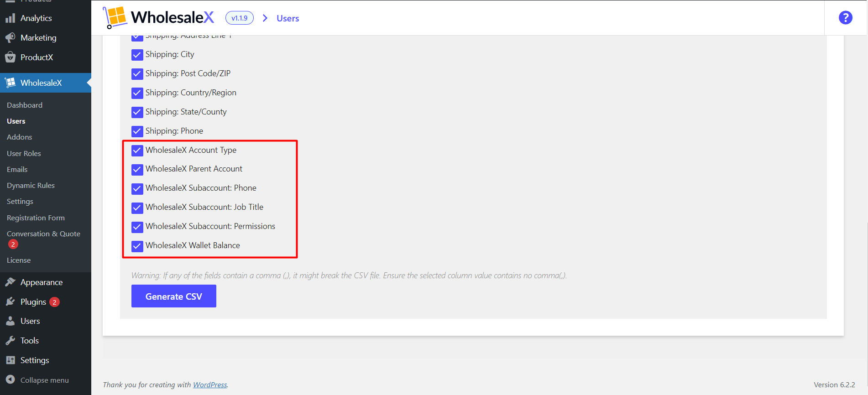Screen dimensions: 868x395
Task: Open Registration Form submenu item
Action: coord(36,218)
